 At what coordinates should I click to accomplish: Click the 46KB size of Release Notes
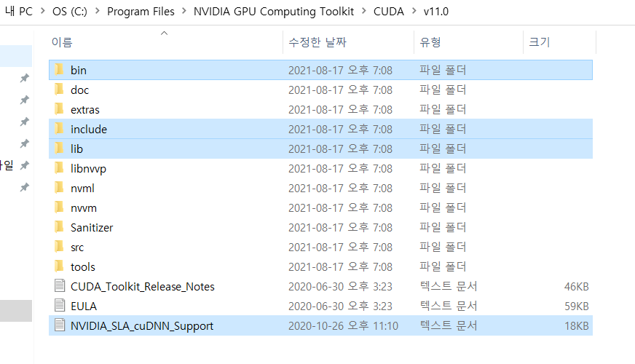(x=576, y=287)
